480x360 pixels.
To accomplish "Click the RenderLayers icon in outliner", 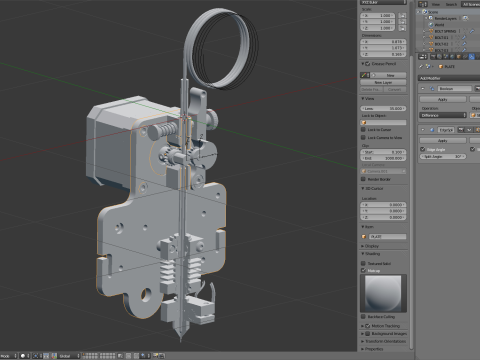I will [x=431, y=18].
